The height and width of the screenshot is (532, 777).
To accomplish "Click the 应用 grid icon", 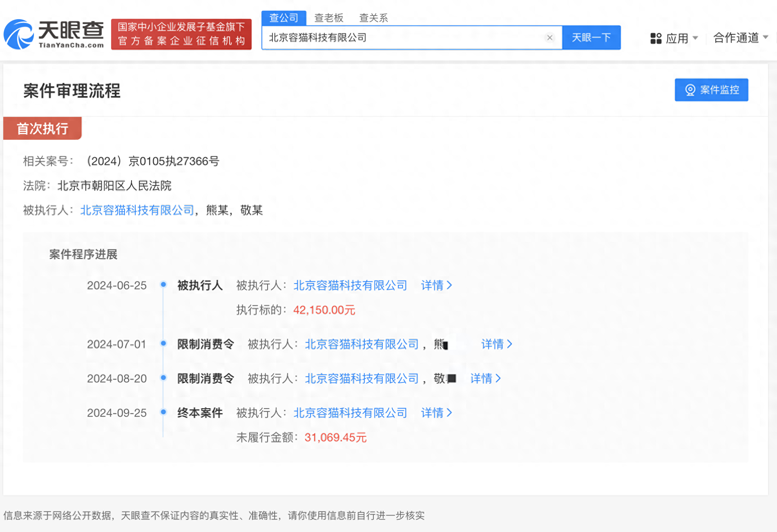I will pos(656,38).
